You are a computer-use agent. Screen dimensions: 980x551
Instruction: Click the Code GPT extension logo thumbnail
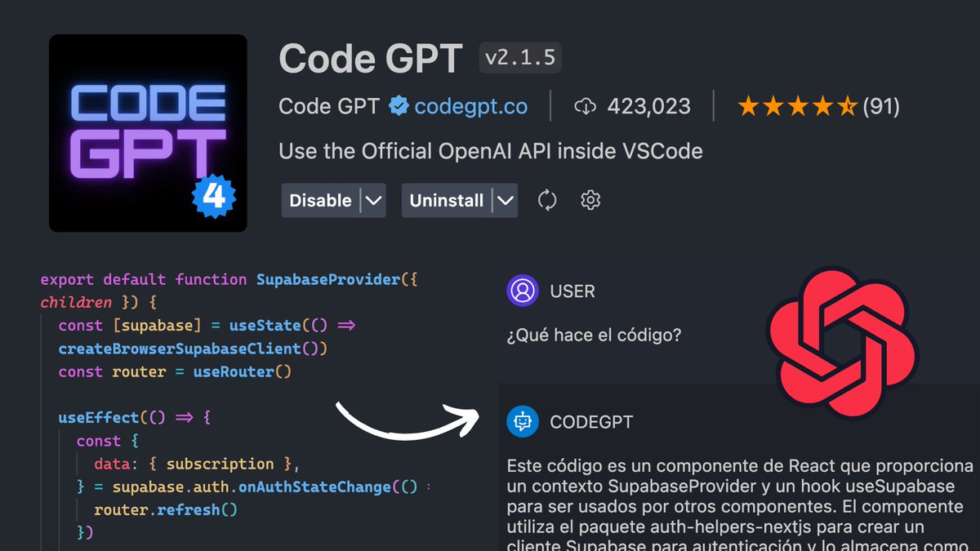148,133
